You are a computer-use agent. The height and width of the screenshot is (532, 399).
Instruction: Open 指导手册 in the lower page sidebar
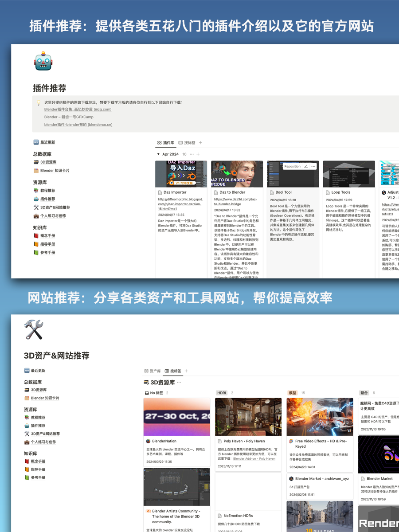tap(35, 469)
